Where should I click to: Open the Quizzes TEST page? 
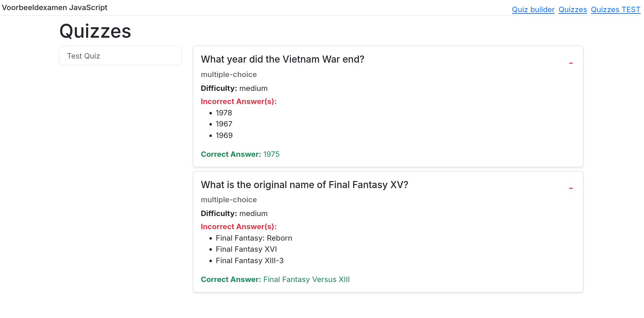615,10
